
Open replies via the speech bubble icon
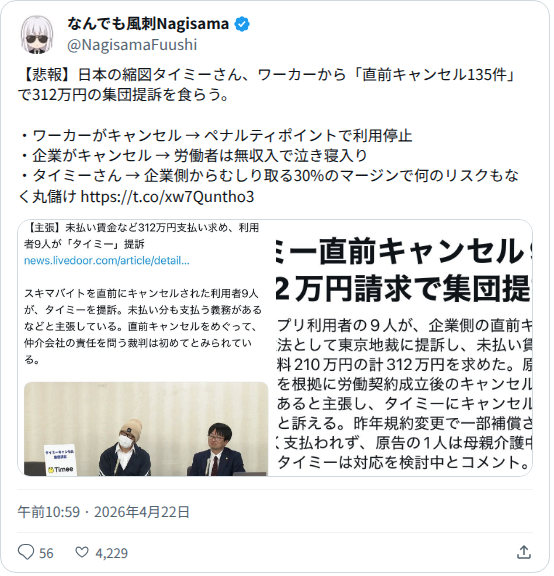pos(26,554)
